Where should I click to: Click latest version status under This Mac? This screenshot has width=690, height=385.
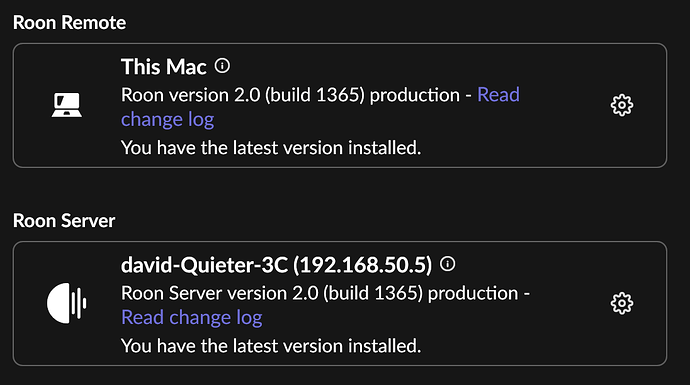click(271, 148)
